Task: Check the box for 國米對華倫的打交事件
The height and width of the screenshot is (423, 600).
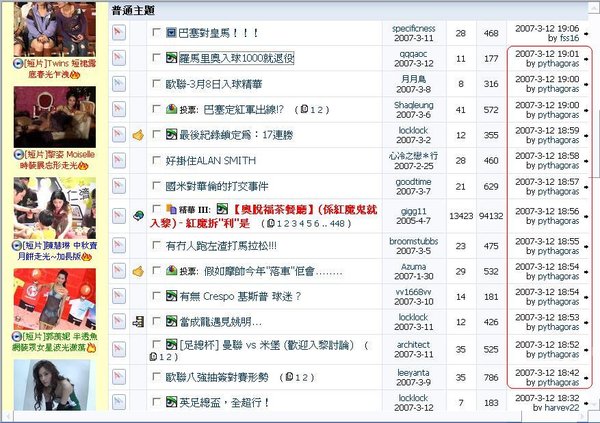Action: click(156, 185)
